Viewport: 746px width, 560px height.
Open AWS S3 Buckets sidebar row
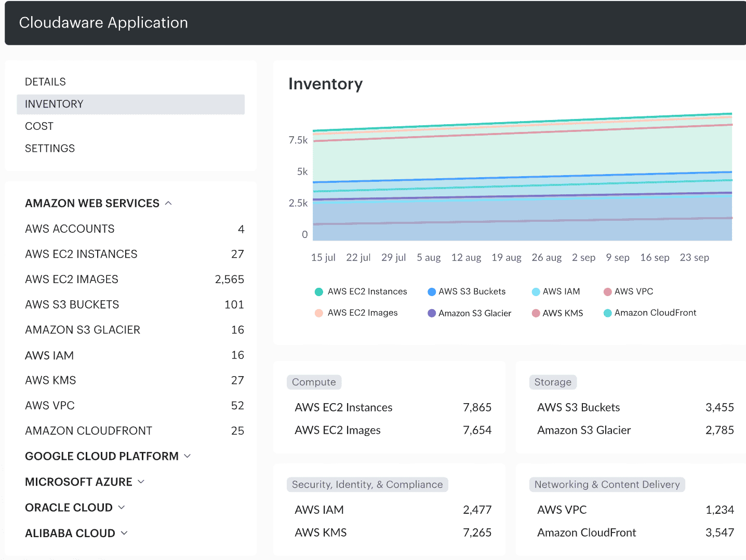[135, 304]
